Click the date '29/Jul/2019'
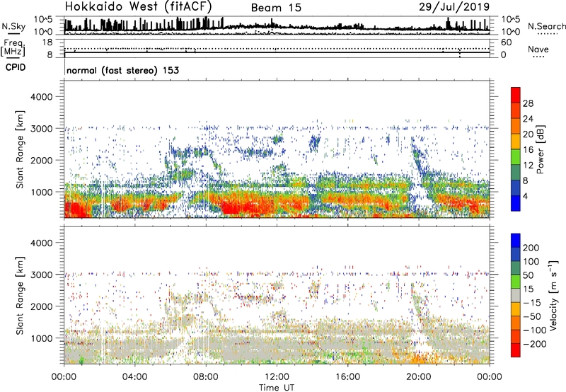 pos(454,6)
